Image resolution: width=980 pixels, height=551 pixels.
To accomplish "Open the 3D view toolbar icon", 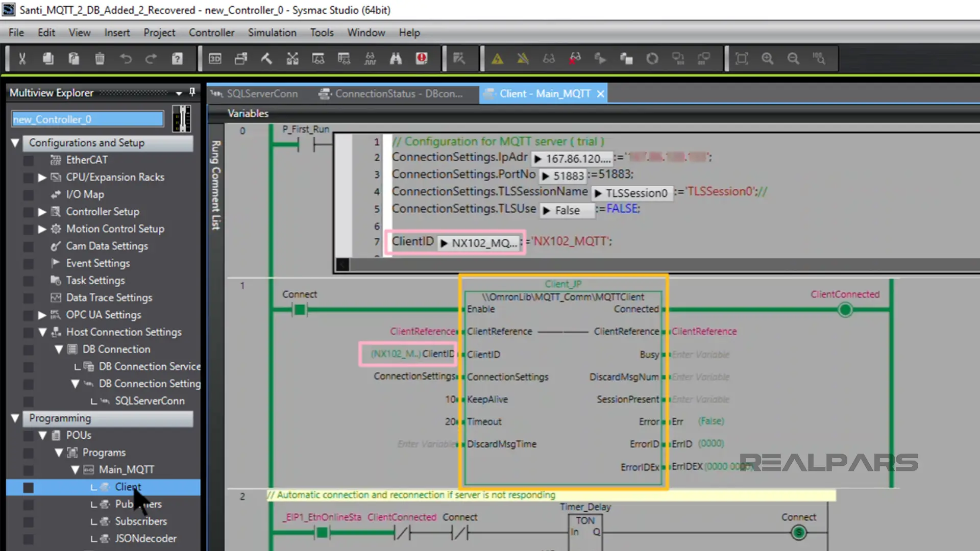I will click(x=215, y=58).
